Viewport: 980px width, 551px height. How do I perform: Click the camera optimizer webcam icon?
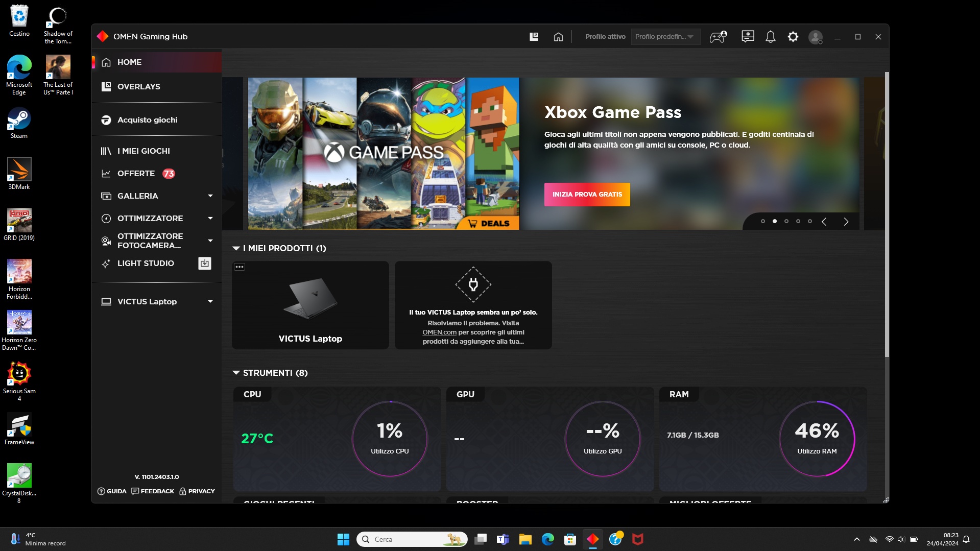point(106,241)
